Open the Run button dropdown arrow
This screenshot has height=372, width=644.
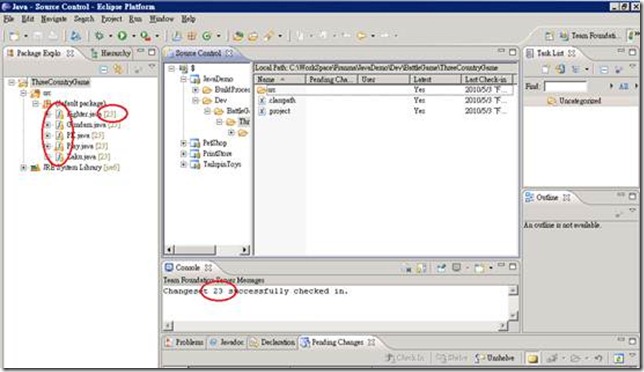click(x=133, y=36)
